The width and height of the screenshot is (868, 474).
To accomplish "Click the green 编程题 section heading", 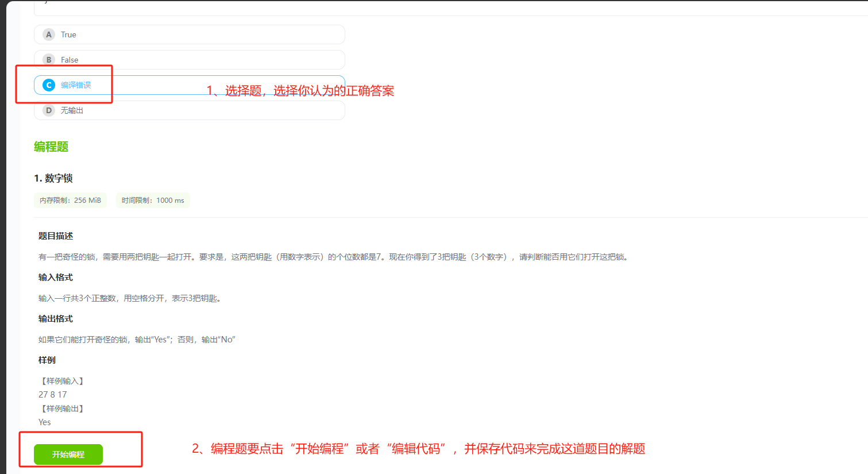I will (x=51, y=147).
